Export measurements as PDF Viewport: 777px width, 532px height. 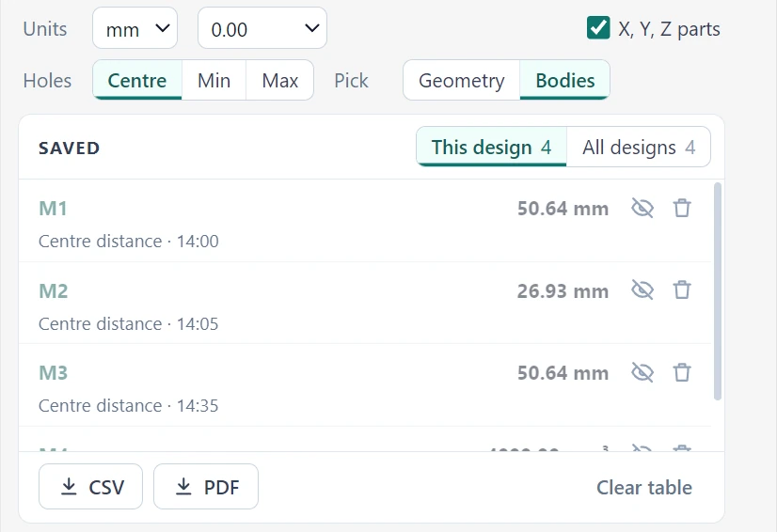click(206, 487)
